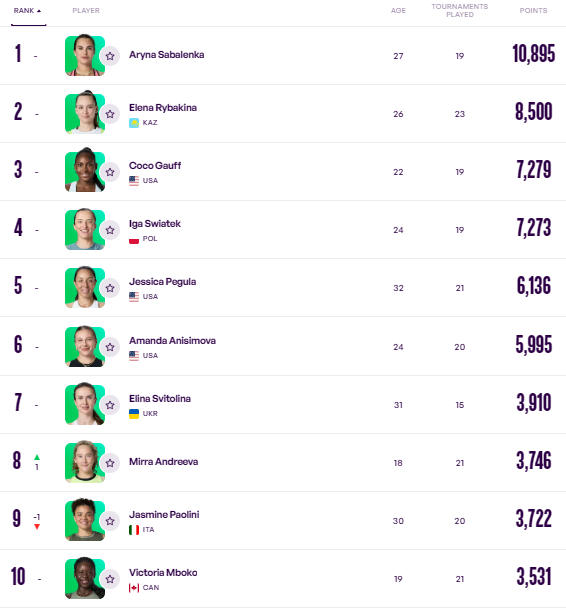Star Victoria Mboko as favorite

tap(110, 579)
